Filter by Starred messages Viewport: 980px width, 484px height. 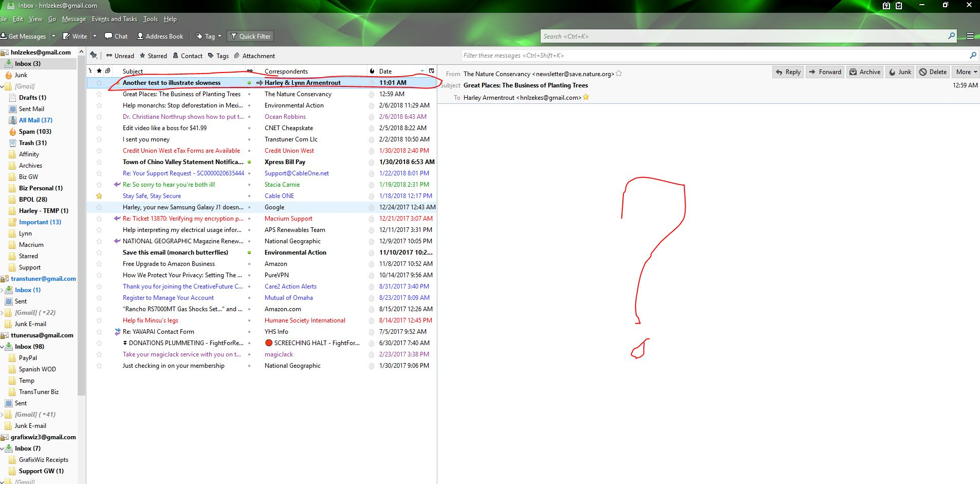[x=153, y=56]
